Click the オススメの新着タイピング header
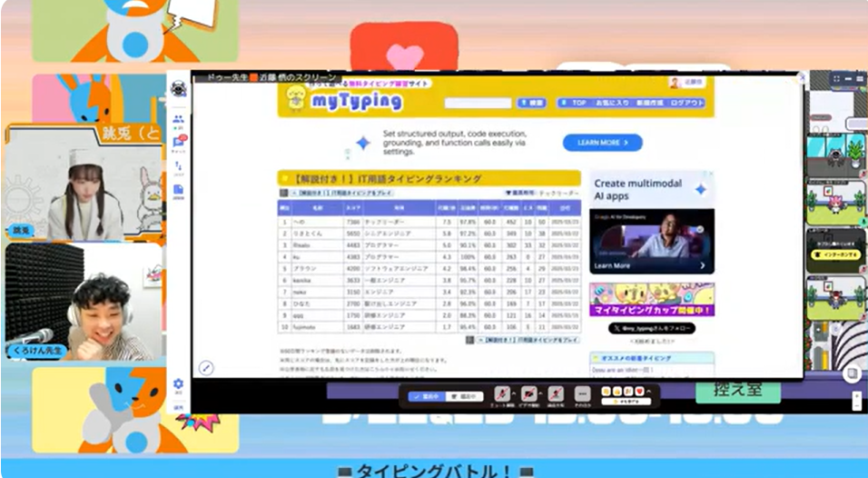 coord(652,358)
